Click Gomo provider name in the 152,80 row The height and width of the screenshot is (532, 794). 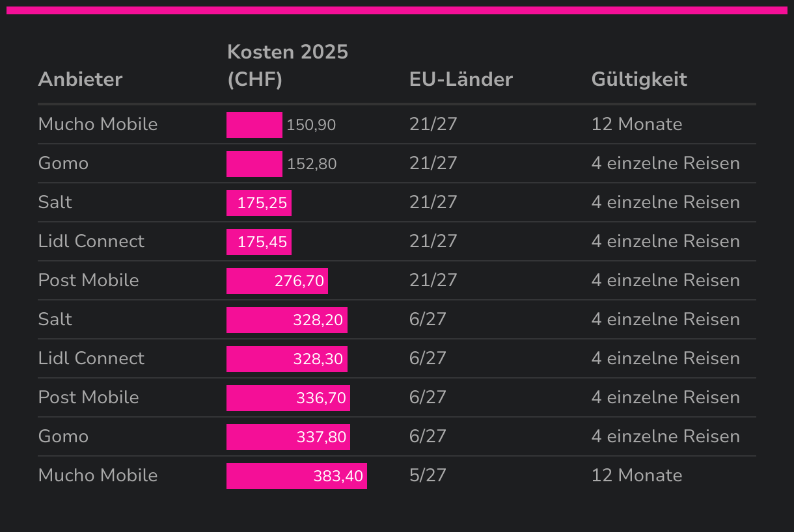pyautogui.click(x=63, y=163)
